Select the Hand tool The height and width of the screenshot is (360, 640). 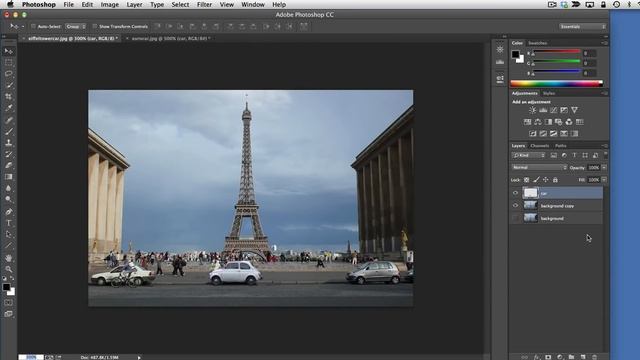9,258
